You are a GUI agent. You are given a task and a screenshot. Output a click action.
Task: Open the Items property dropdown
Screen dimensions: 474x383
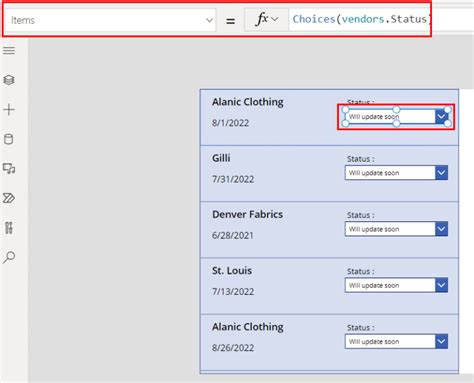[x=111, y=20]
